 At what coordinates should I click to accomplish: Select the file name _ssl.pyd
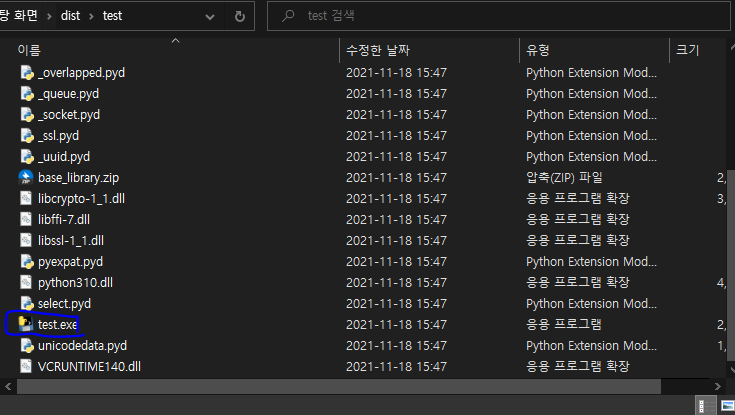tap(59, 136)
